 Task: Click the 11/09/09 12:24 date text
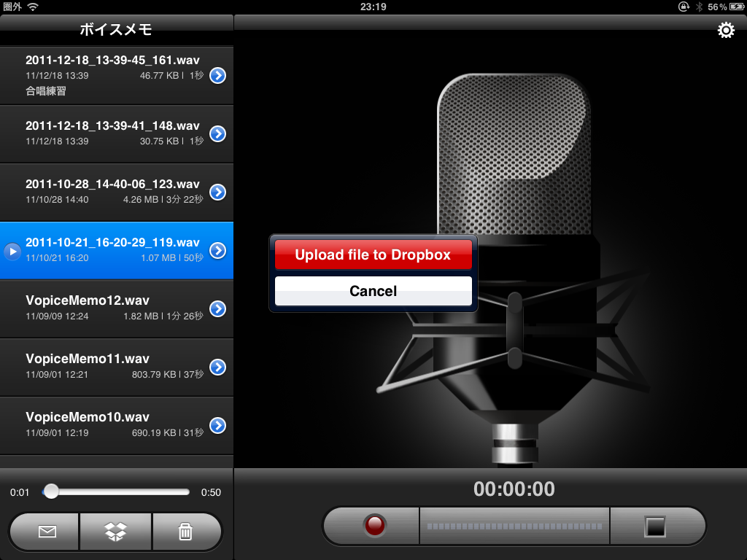click(x=57, y=316)
